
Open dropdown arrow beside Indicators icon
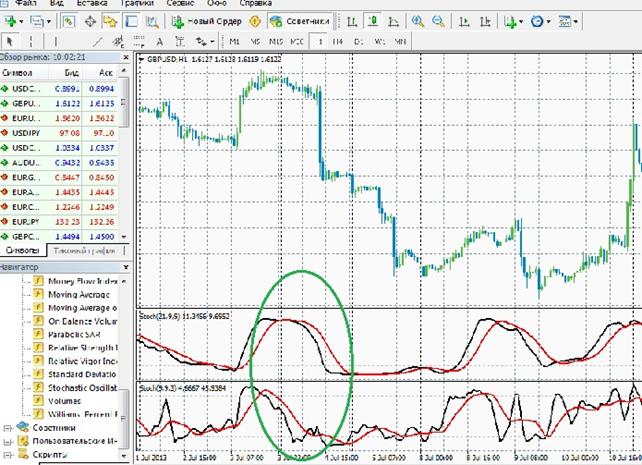click(521, 21)
